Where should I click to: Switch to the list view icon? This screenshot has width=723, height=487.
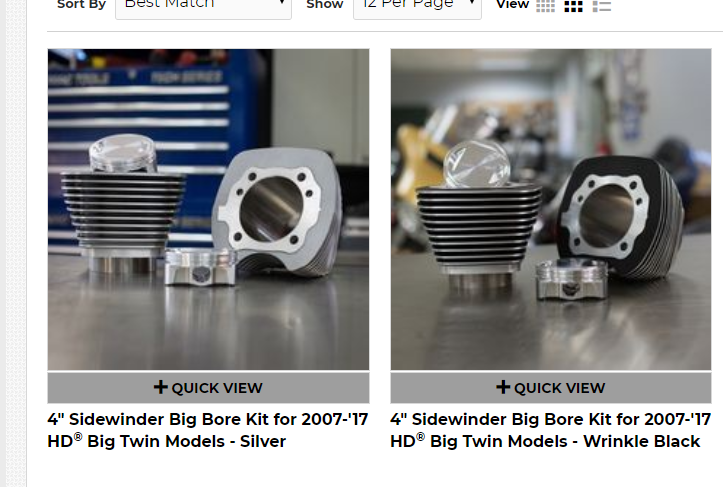(x=602, y=6)
